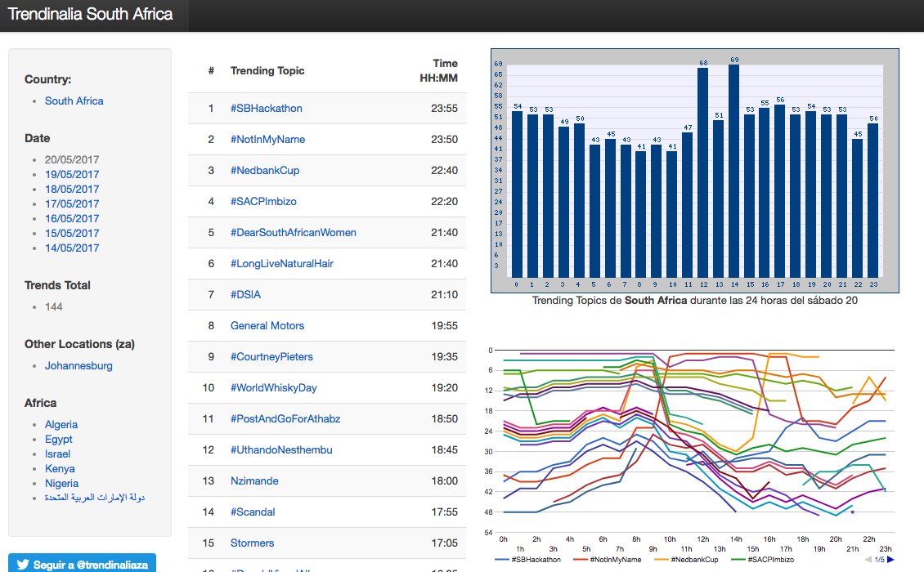924x572 pixels.
Task: Open #DSIA trending topic
Action: pyautogui.click(x=245, y=294)
